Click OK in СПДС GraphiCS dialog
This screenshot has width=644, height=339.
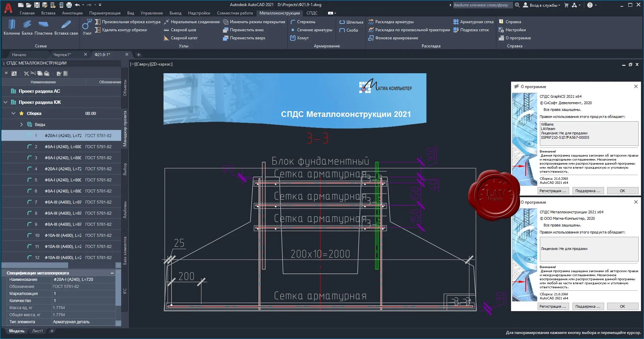(x=622, y=191)
